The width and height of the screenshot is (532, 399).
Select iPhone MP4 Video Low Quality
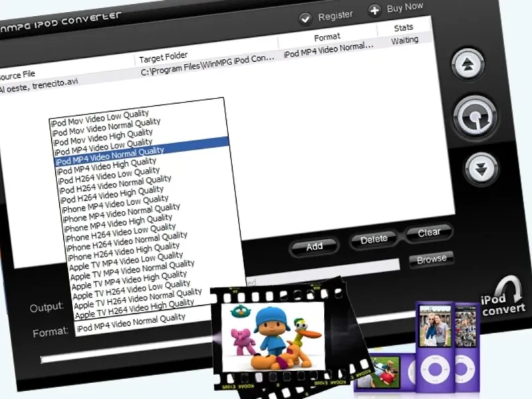[115, 204]
